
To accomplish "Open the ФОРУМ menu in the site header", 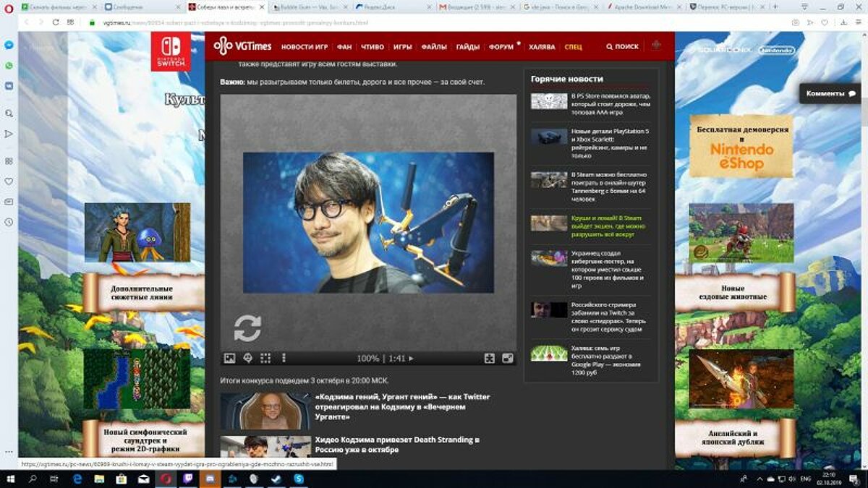I will 501,47.
